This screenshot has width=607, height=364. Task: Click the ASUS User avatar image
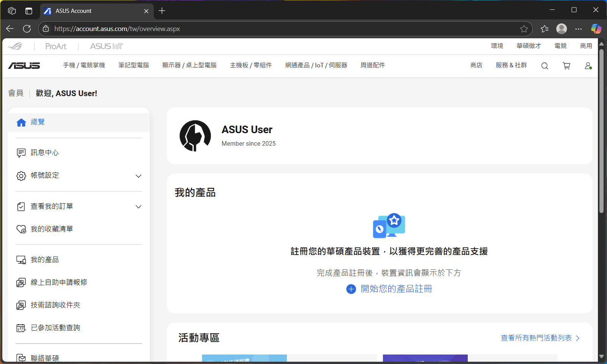[x=195, y=136]
